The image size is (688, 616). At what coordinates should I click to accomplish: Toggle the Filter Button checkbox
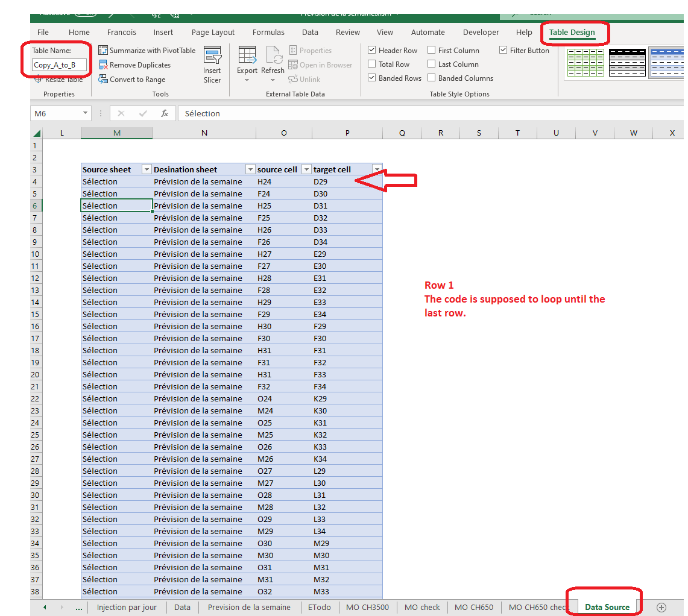[503, 50]
